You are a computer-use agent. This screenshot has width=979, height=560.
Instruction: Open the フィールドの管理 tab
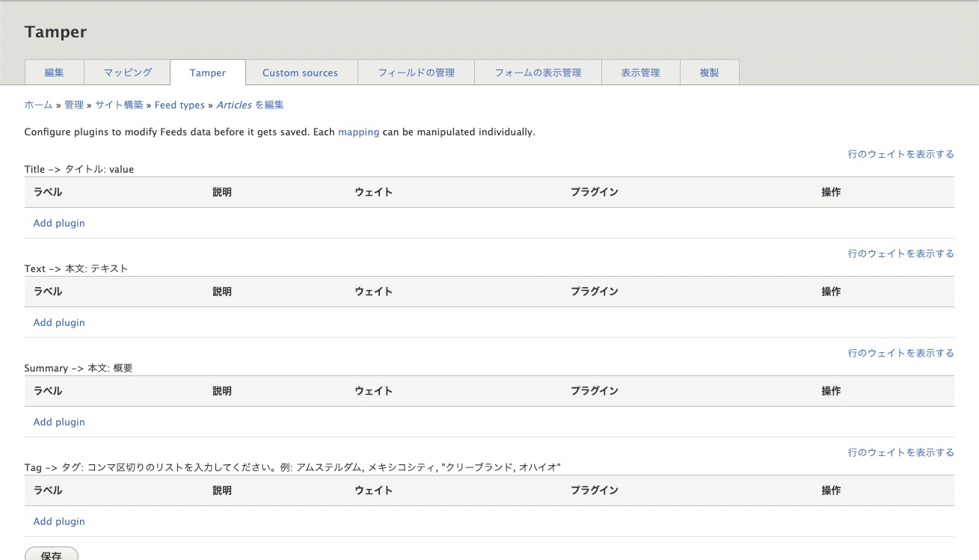pyautogui.click(x=416, y=72)
